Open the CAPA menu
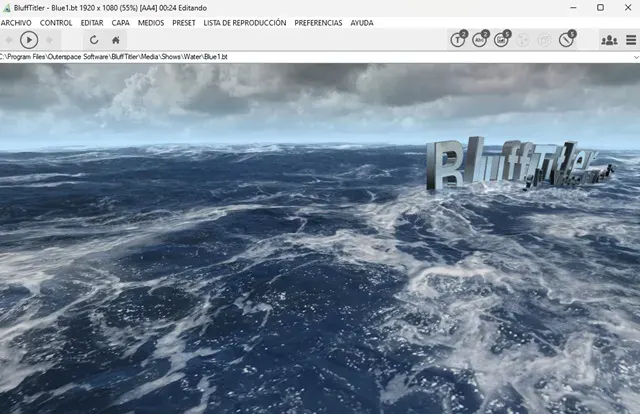Screen dimensions: 640x414 point(120,23)
